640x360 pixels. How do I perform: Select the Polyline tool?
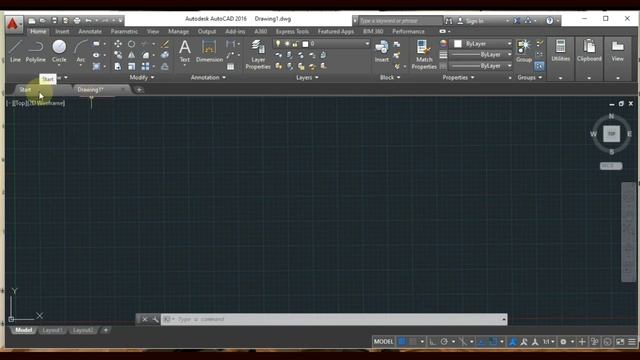(x=36, y=51)
